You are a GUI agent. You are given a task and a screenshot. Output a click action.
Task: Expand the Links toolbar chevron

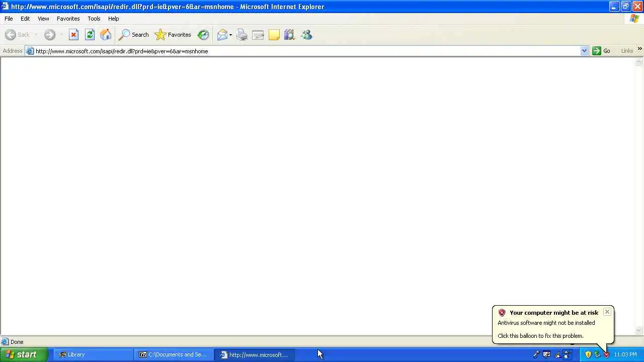click(639, 49)
